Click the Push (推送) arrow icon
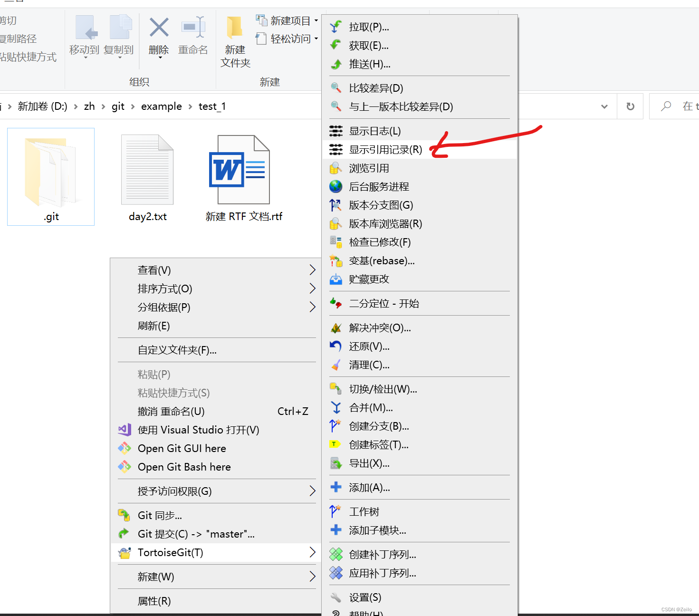Image resolution: width=699 pixels, height=616 pixels. click(336, 64)
